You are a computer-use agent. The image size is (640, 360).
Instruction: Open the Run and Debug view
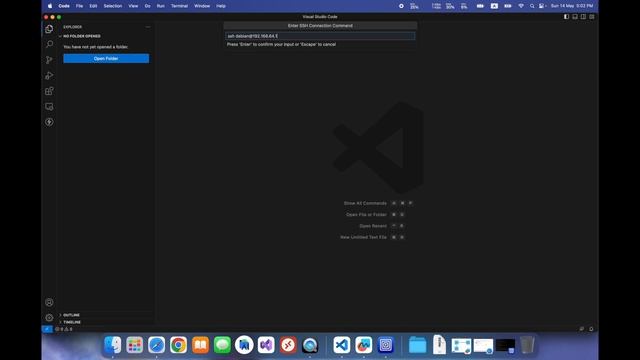coord(49,76)
